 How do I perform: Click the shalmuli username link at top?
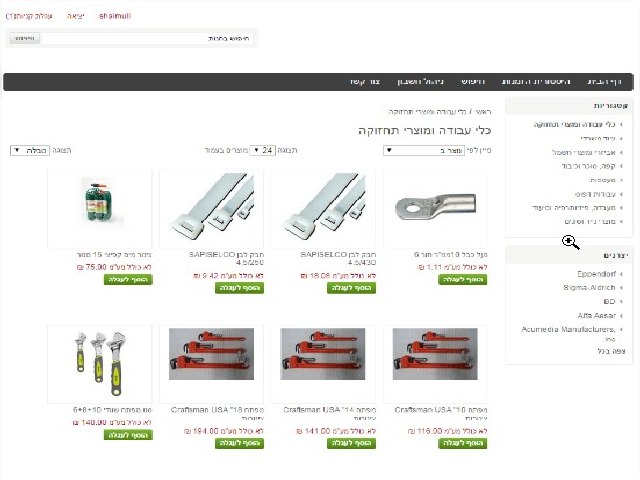pos(115,16)
